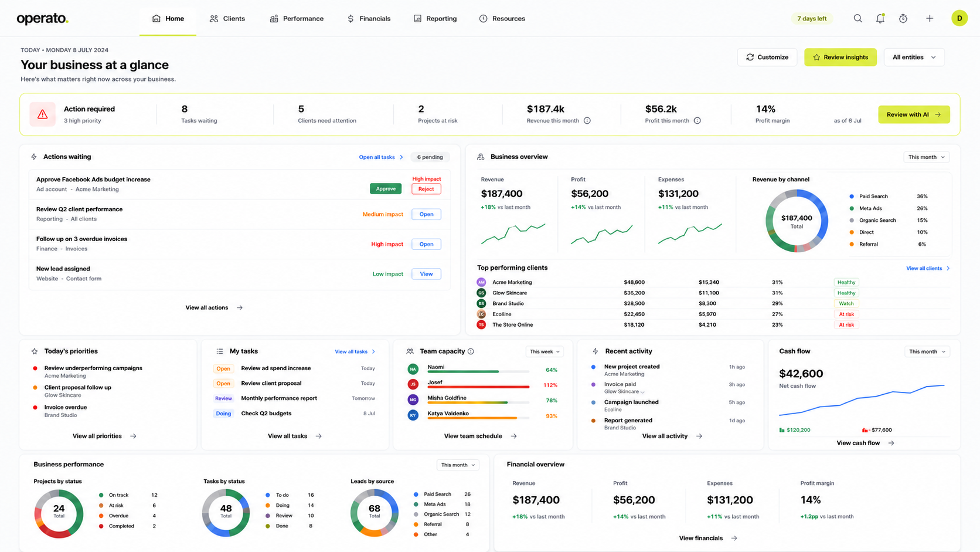
Task: Click the Review insights button
Action: [x=841, y=57]
